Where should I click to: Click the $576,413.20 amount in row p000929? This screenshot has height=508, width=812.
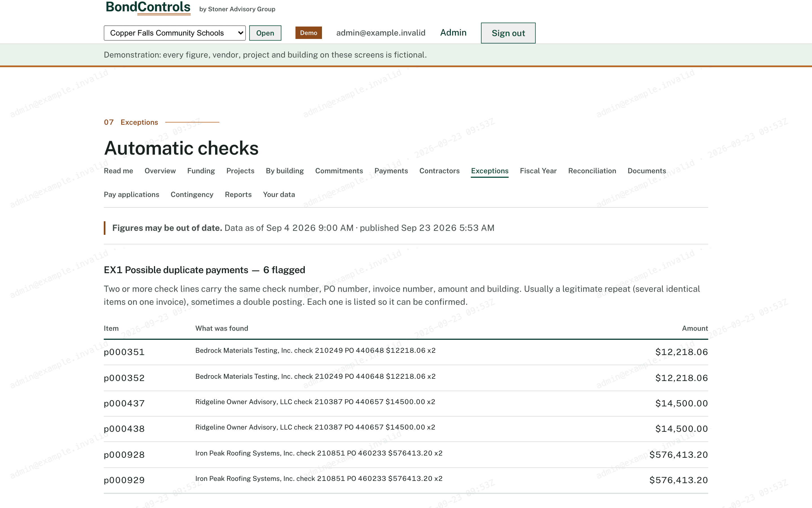[x=678, y=480]
